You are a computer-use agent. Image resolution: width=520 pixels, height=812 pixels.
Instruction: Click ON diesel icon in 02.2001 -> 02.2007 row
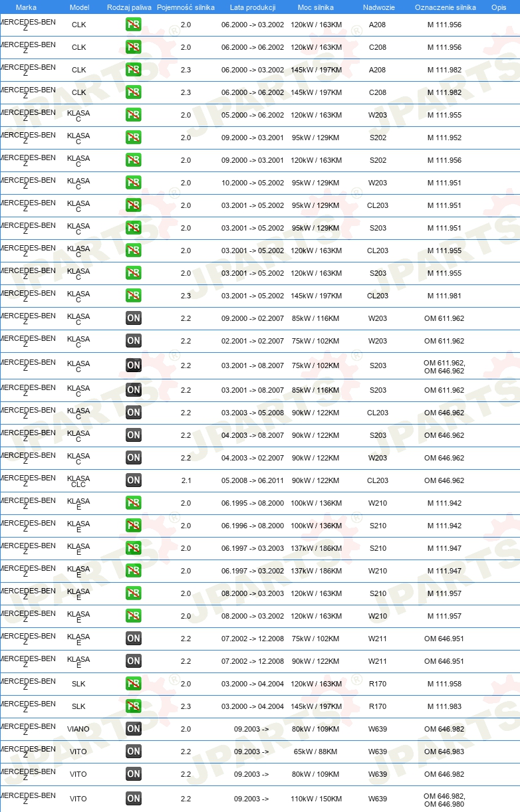click(134, 341)
